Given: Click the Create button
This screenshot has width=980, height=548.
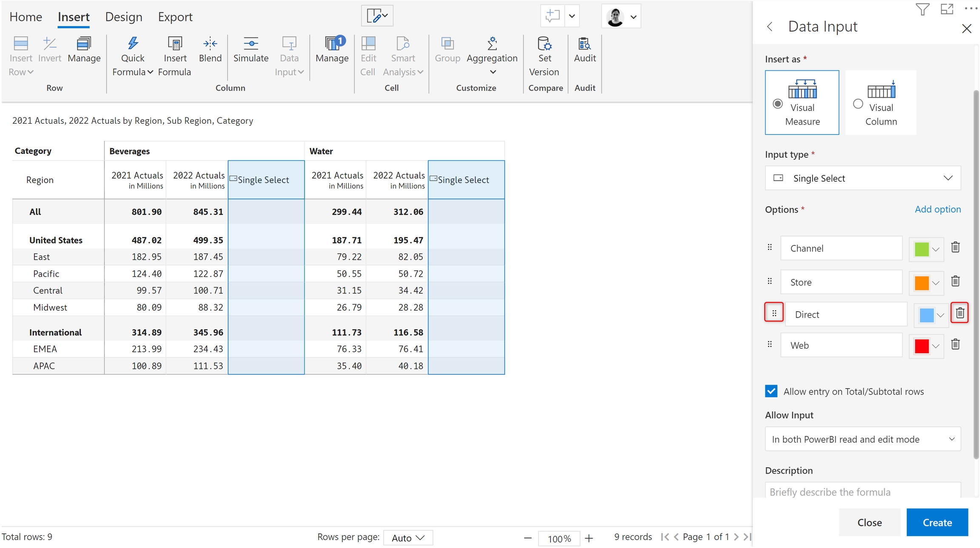Looking at the screenshot, I should [x=937, y=522].
